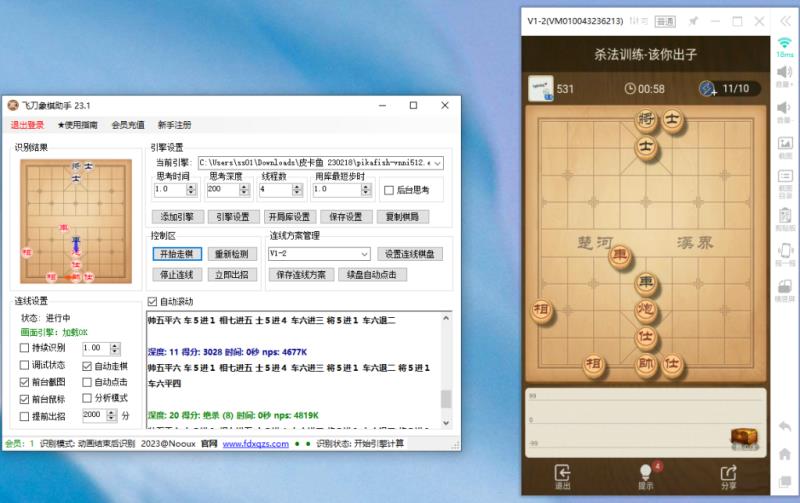
Task: Click the 线程数 spinner arrows
Action: pyautogui.click(x=297, y=190)
